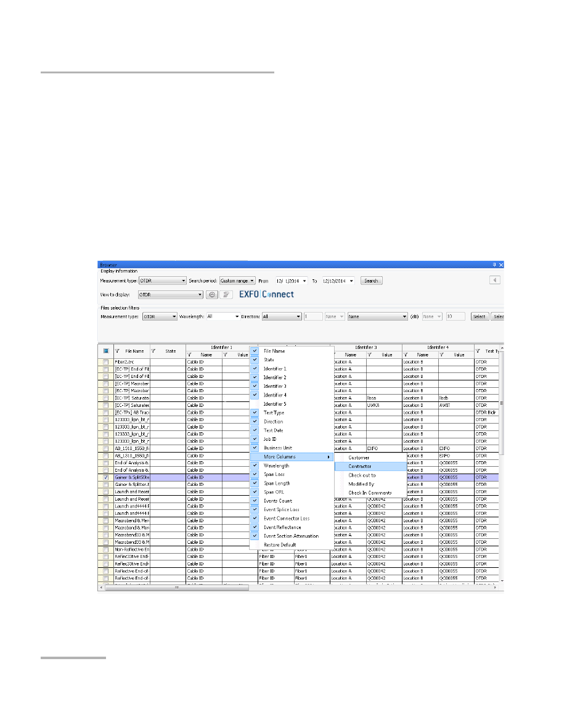
Task: Click the vertical scrollbar of the table
Action: click(x=502, y=403)
